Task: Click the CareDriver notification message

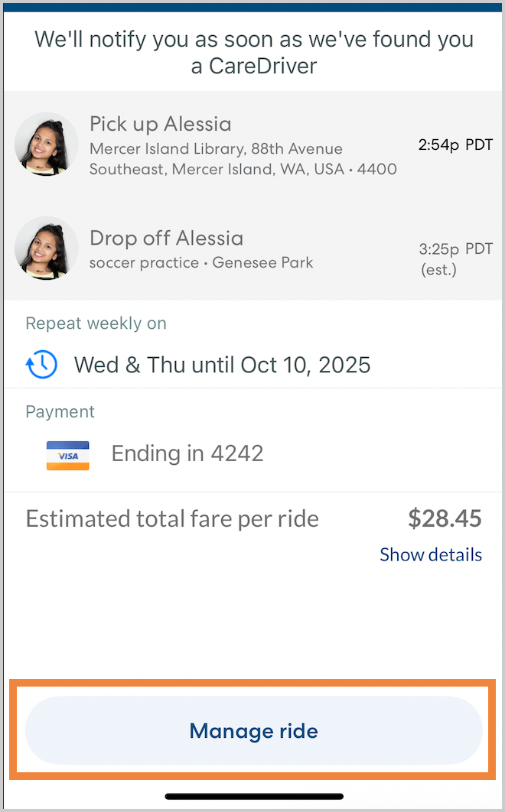Action: coord(254,53)
